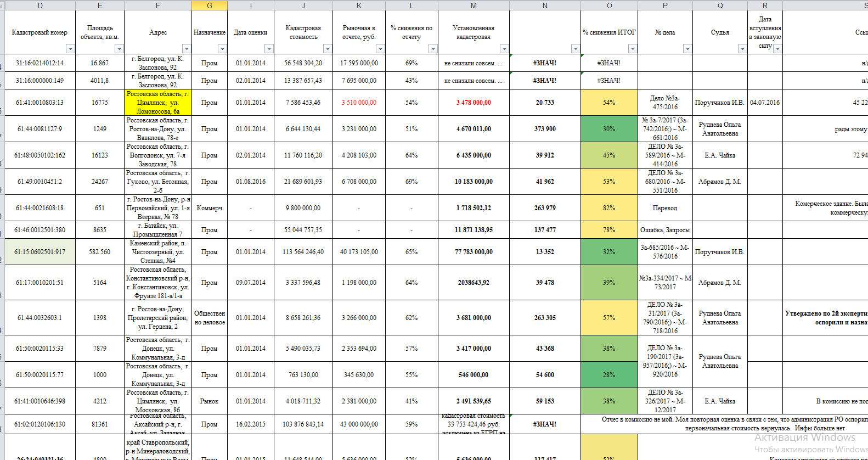Click the yellow-highlighted Цимлянск, Ломоносова 6а address cell

[x=158, y=103]
